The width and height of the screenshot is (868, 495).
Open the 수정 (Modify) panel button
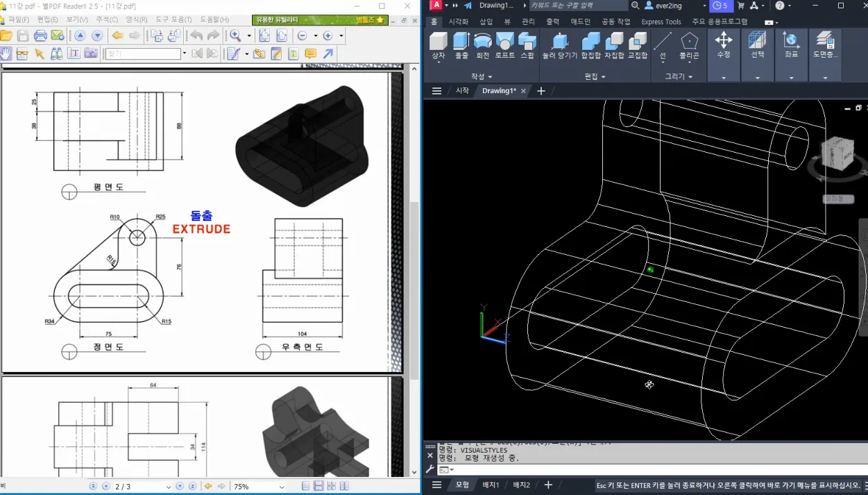tap(724, 54)
